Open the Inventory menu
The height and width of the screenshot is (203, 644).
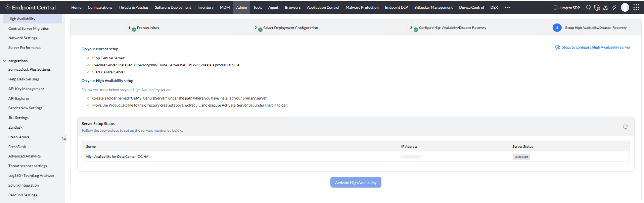tap(205, 7)
